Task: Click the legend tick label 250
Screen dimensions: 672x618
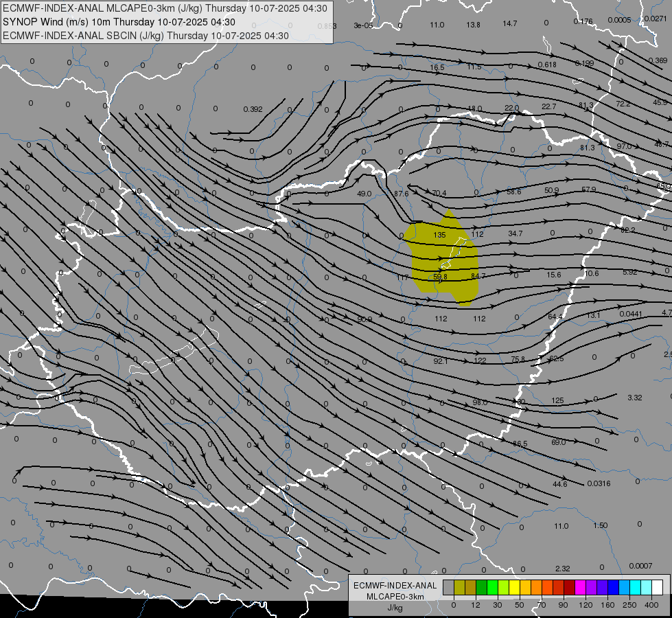Action: pos(629,605)
